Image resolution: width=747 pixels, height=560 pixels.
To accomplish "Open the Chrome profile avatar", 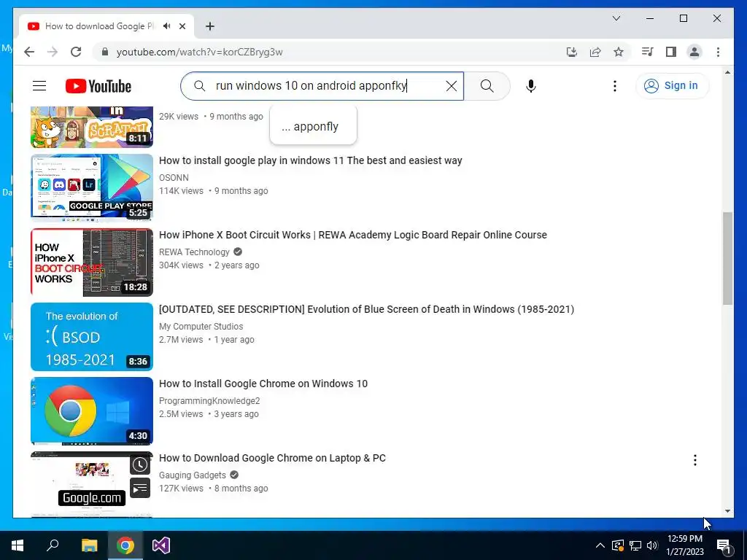I will (694, 52).
